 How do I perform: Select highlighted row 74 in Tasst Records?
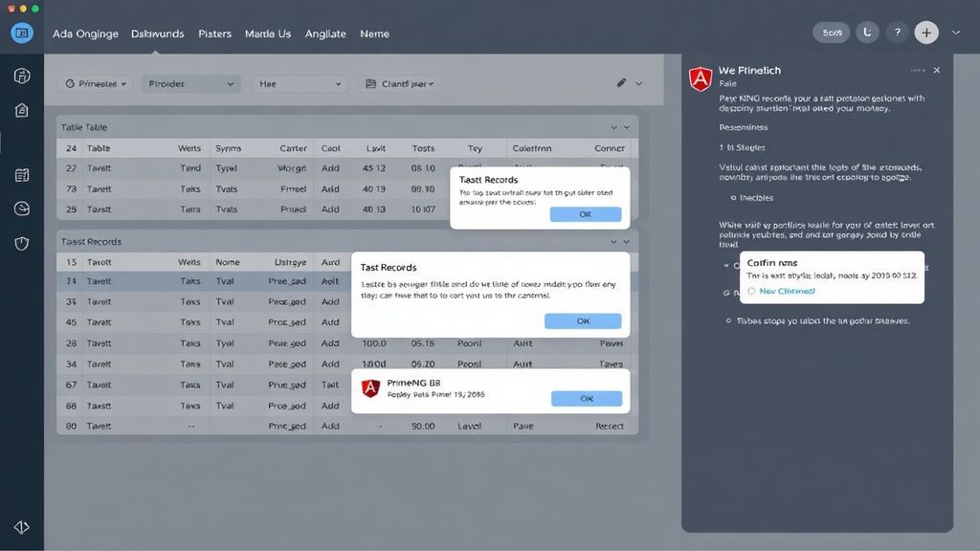(x=205, y=281)
